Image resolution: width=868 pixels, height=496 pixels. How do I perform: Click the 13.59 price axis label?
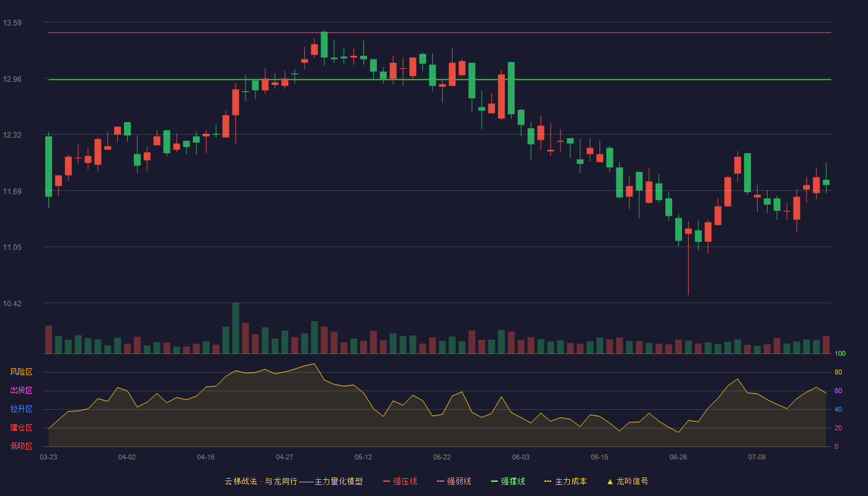click(x=12, y=23)
